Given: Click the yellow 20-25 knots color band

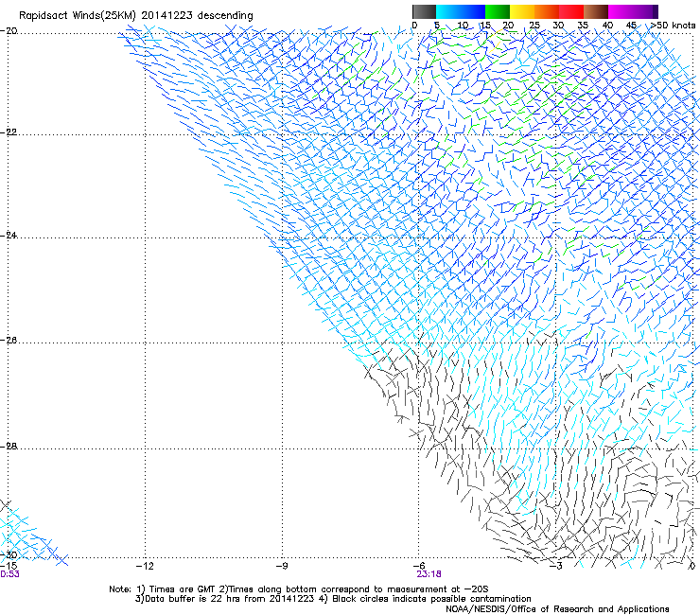Looking at the screenshot, I should (522, 11).
